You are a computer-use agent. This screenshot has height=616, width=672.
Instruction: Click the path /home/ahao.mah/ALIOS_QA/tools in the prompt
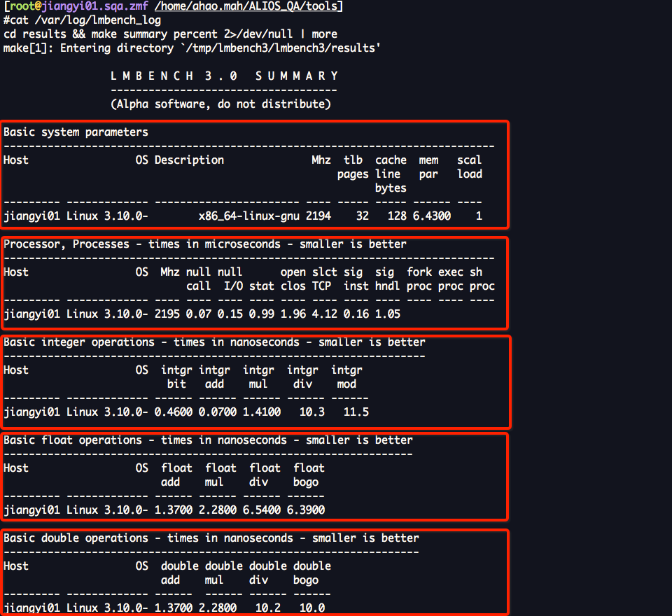(x=247, y=6)
